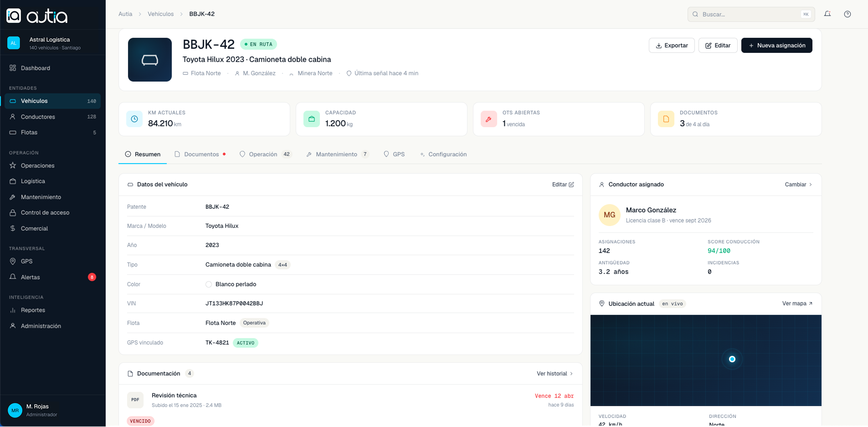
Task: Click the OTs abiertas wrench icon
Action: (x=489, y=119)
